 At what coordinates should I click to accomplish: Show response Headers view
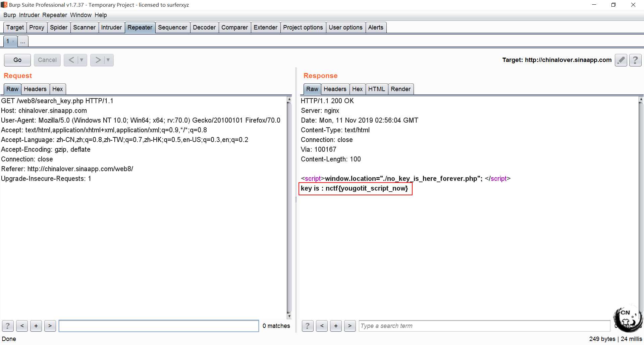coord(335,89)
